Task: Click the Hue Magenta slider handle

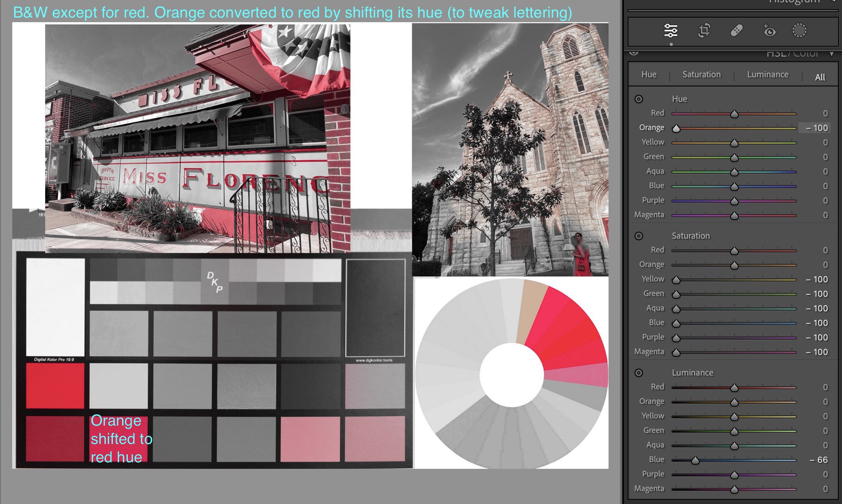Action: (734, 216)
